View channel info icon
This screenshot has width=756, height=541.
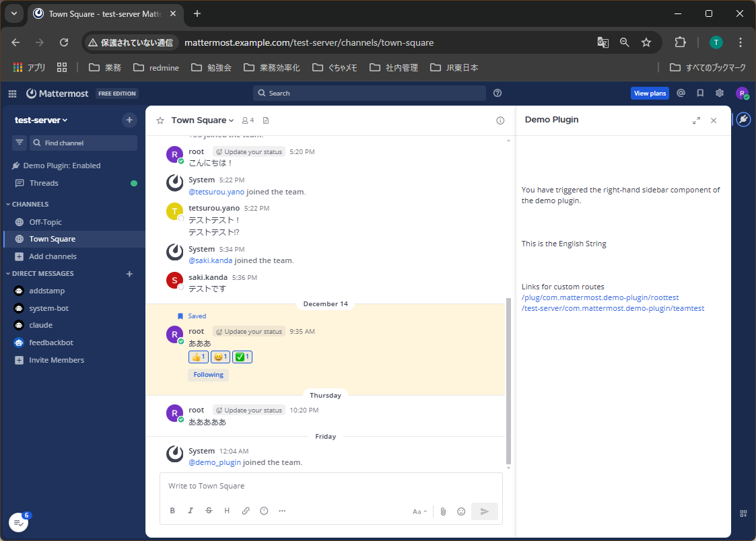(x=500, y=120)
